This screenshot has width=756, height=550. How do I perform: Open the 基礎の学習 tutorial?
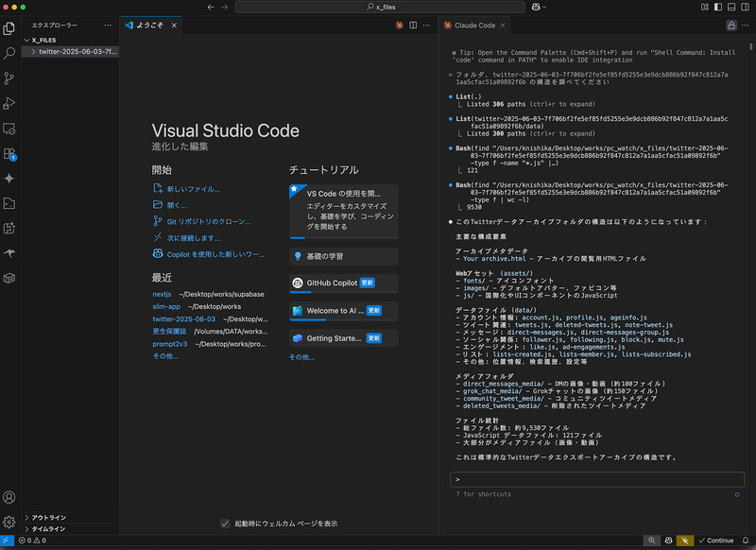(x=344, y=256)
